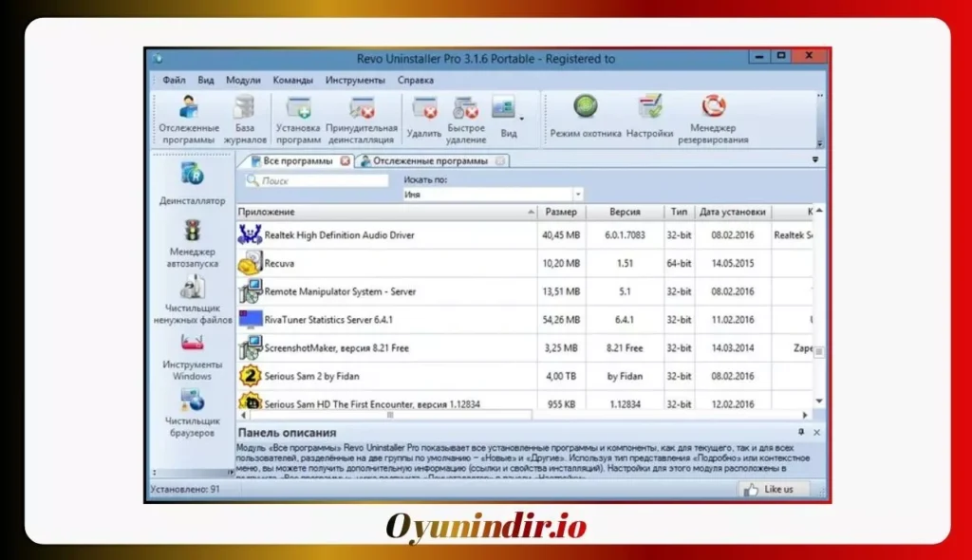Click the 4,00 TB size cell

pos(561,376)
